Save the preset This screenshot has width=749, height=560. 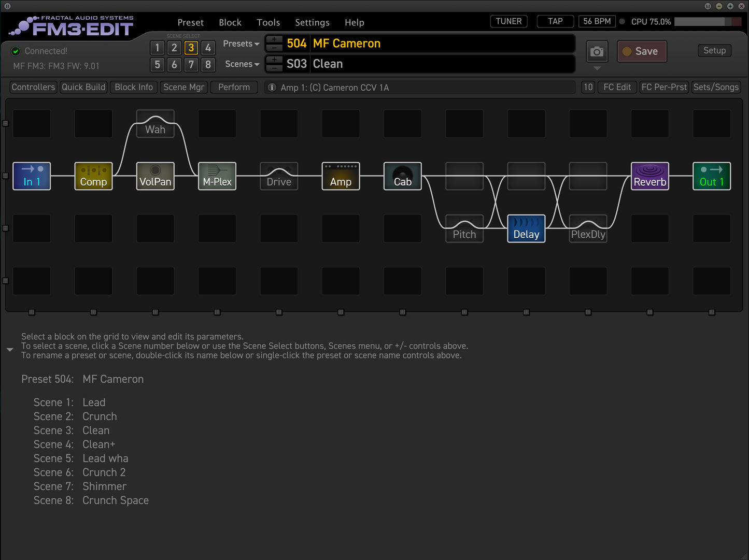pyautogui.click(x=642, y=51)
